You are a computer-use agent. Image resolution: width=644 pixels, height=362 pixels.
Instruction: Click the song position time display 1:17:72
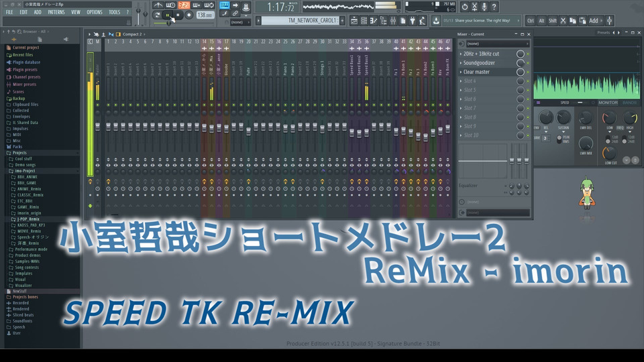tap(280, 7)
